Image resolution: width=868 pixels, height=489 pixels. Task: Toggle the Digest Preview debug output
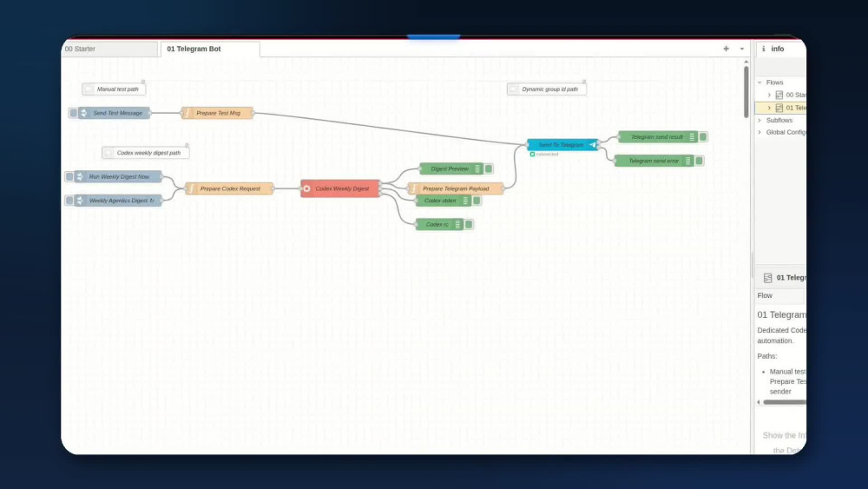(489, 169)
